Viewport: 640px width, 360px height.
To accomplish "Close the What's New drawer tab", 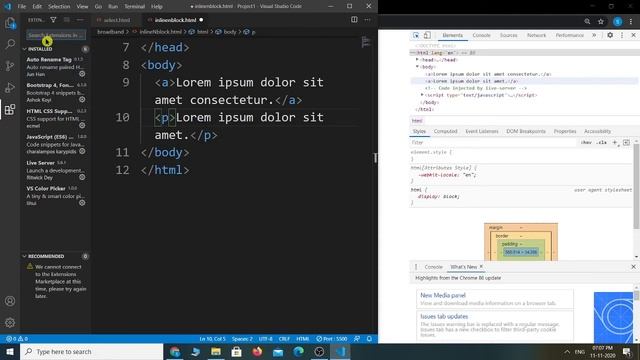I will (x=481, y=267).
